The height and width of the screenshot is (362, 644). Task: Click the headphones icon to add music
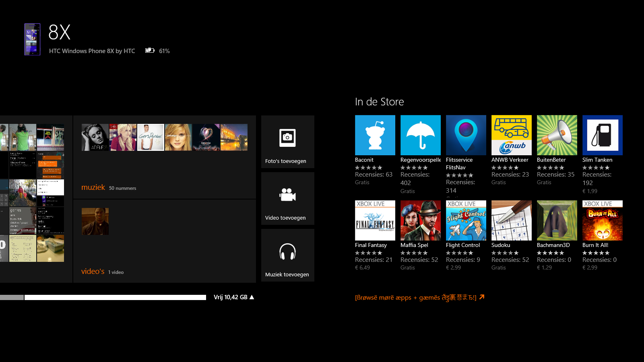pyautogui.click(x=287, y=252)
